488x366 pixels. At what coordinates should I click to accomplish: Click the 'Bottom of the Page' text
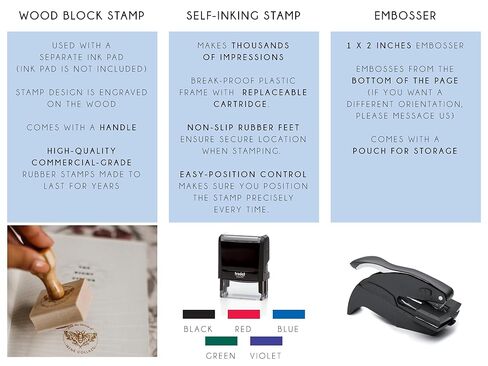pyautogui.click(x=405, y=80)
